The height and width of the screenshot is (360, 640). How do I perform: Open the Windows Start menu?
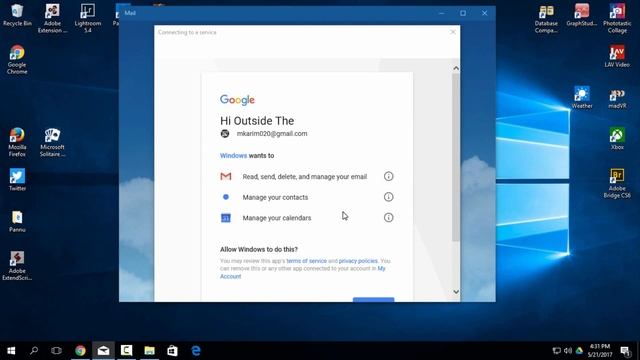tap(11, 351)
